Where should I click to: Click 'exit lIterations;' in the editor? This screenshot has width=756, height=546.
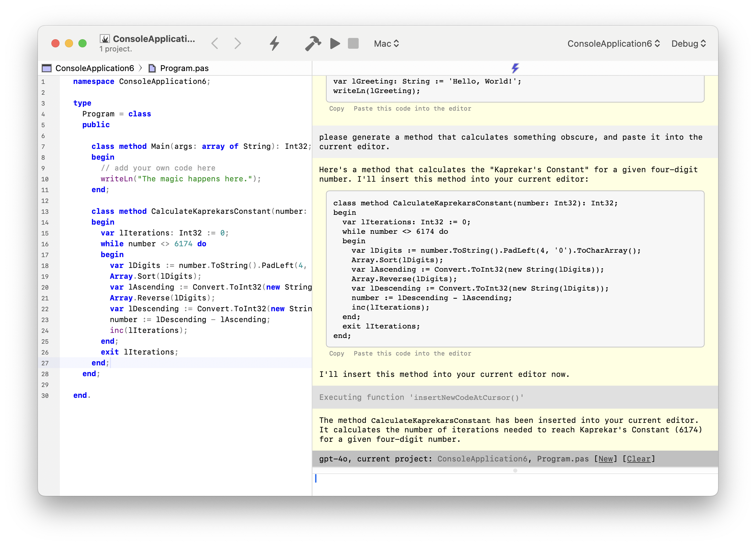click(139, 352)
